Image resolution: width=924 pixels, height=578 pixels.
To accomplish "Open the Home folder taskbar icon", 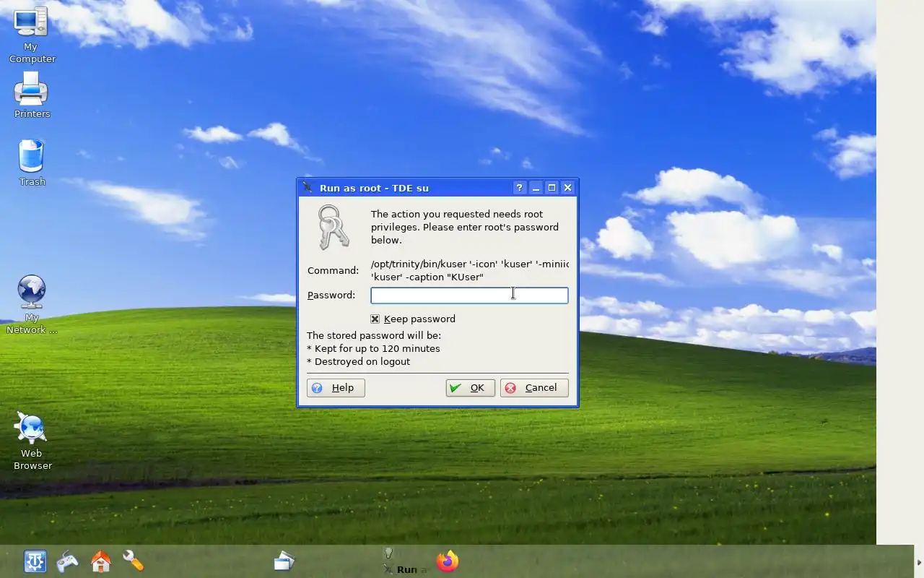I will pos(101,561).
